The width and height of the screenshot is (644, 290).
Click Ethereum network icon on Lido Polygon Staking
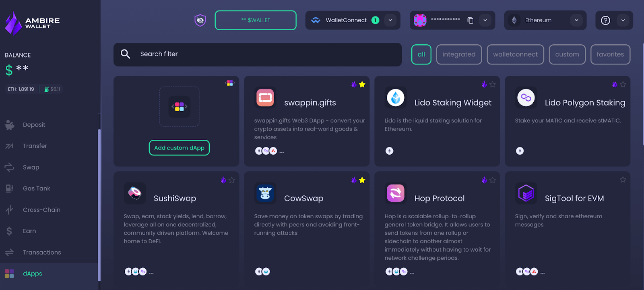point(520,151)
